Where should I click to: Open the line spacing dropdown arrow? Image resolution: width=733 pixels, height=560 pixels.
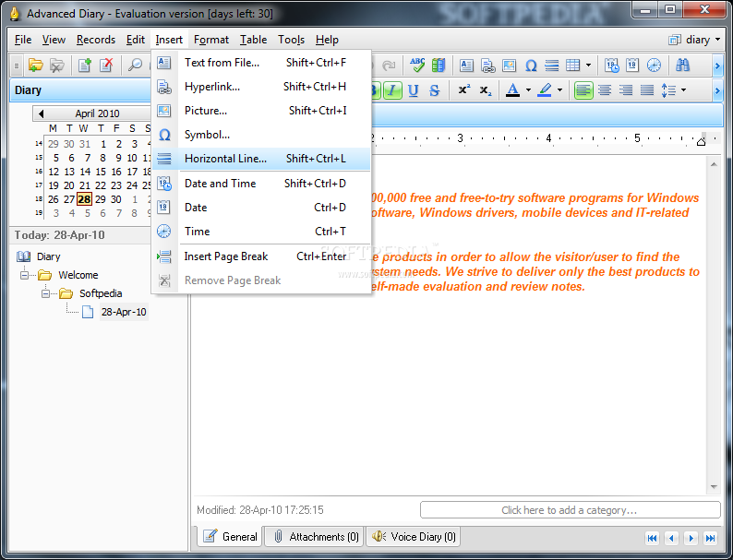683,90
